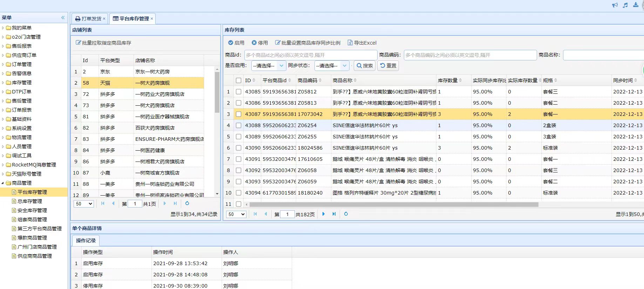Click the inventory table horizontal scrollbar
The width and height of the screenshot is (644, 289).
pyautogui.click(x=394, y=204)
